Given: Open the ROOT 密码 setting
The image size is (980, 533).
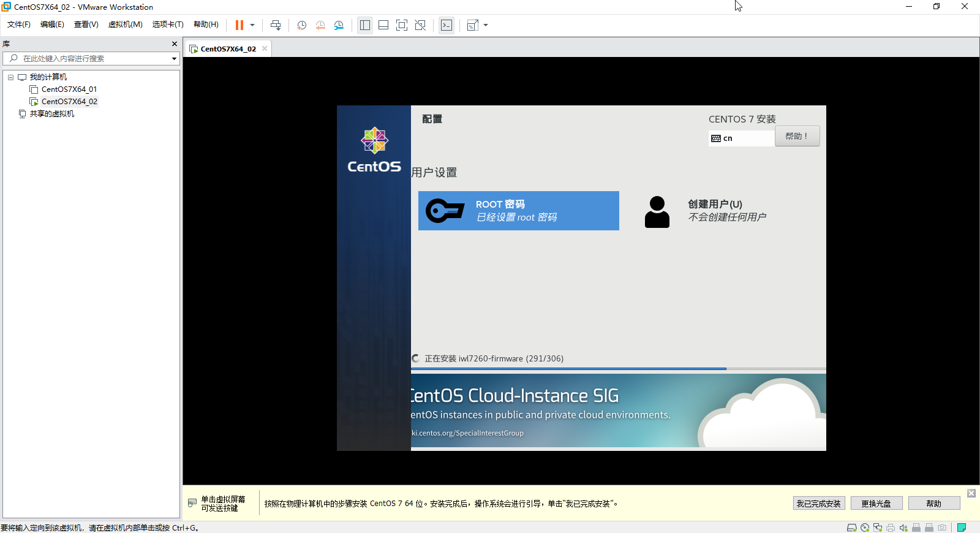Looking at the screenshot, I should coord(519,211).
